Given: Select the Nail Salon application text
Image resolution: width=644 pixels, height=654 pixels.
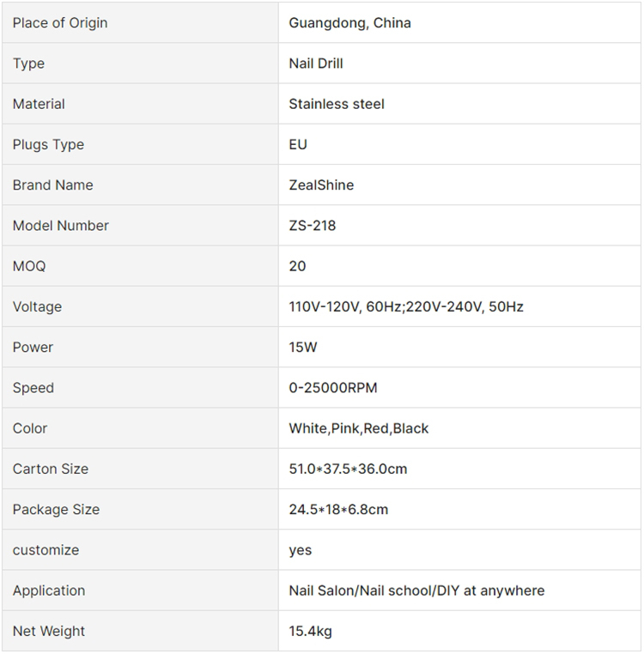Looking at the screenshot, I should coord(416,590).
